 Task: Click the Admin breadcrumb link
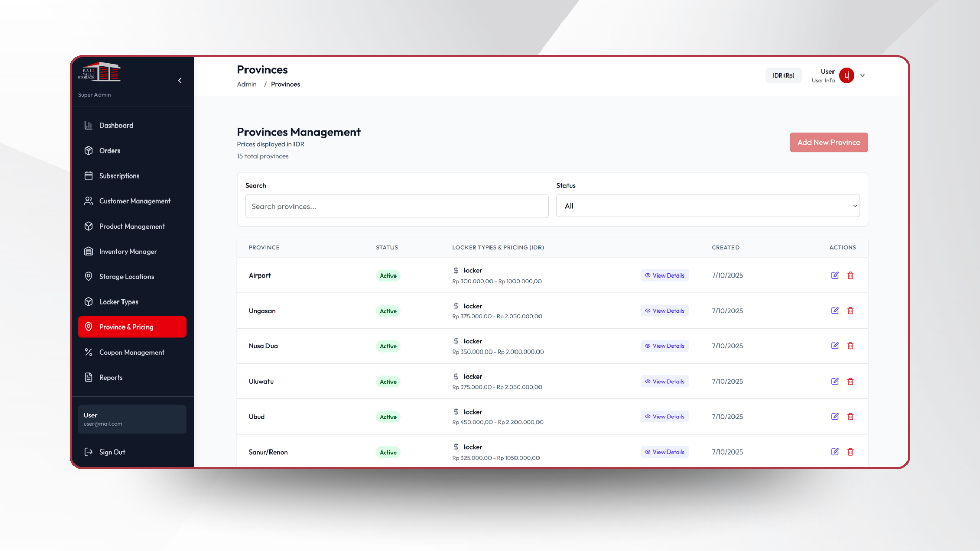247,85
